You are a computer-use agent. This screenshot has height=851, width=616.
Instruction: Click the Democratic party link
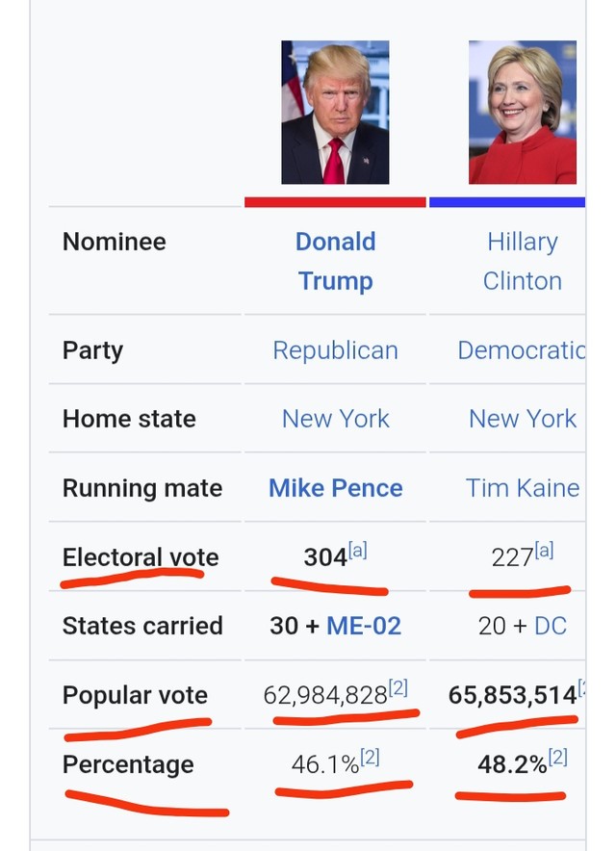point(522,350)
